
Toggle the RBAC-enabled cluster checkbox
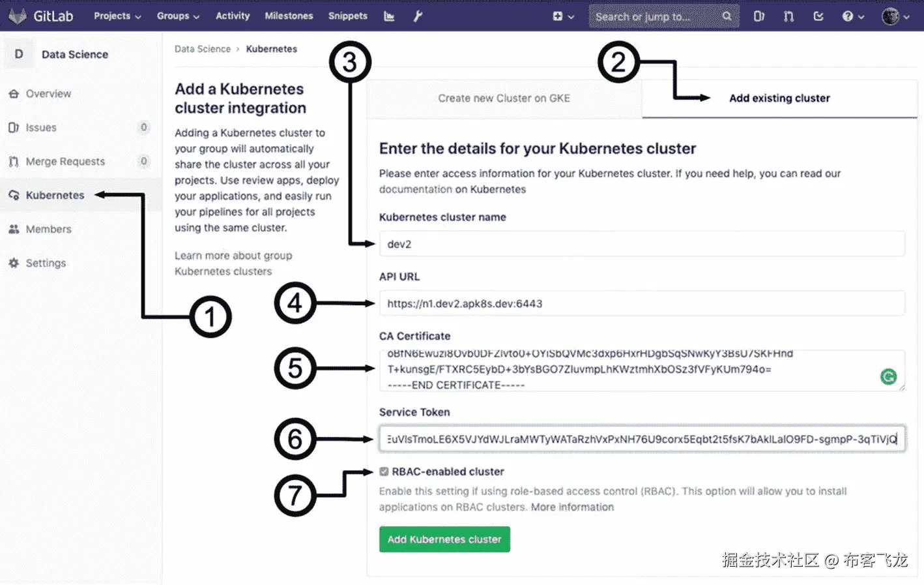[384, 472]
